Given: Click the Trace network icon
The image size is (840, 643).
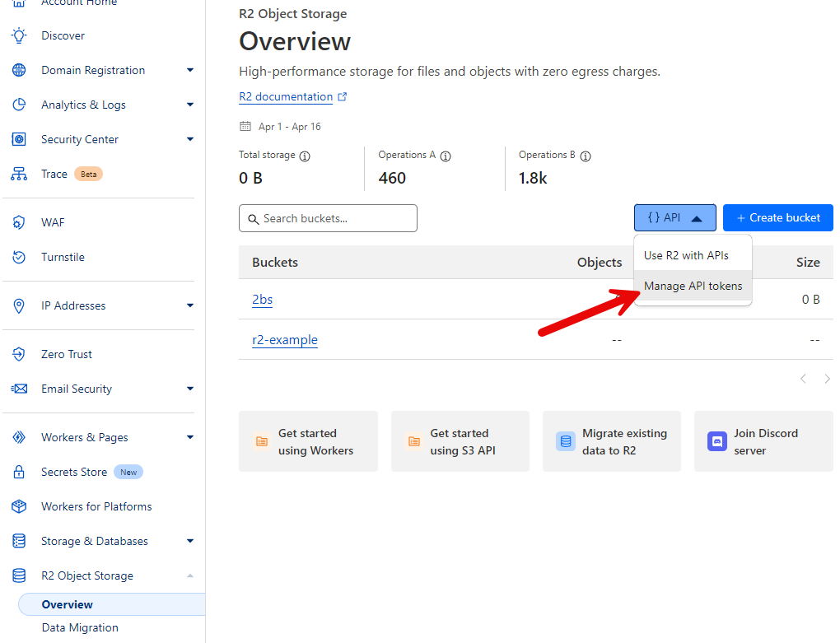Looking at the screenshot, I should coord(19,174).
